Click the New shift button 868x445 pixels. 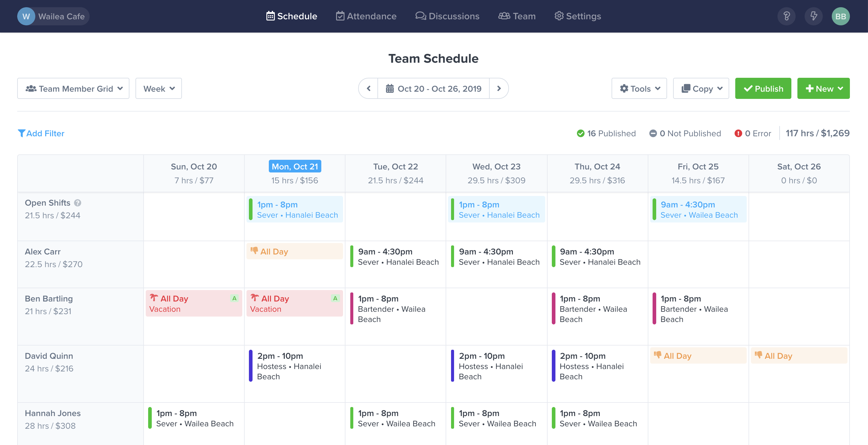click(824, 88)
